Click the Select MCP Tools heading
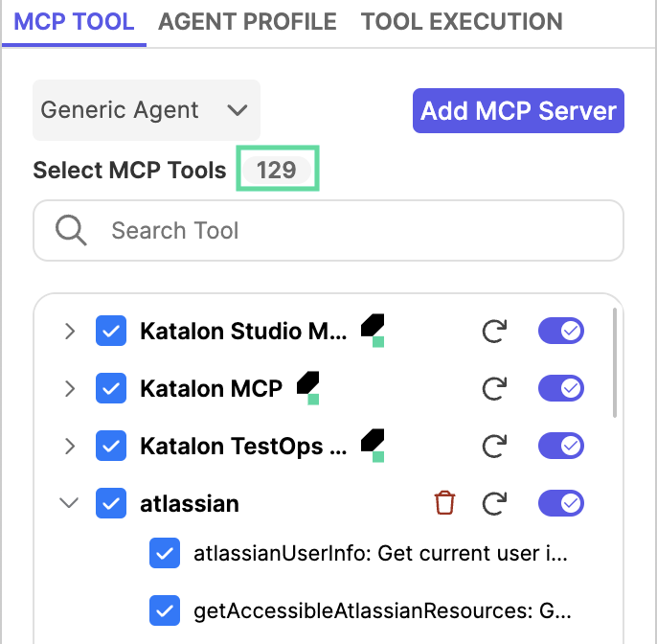This screenshot has width=657, height=644. 129,170
